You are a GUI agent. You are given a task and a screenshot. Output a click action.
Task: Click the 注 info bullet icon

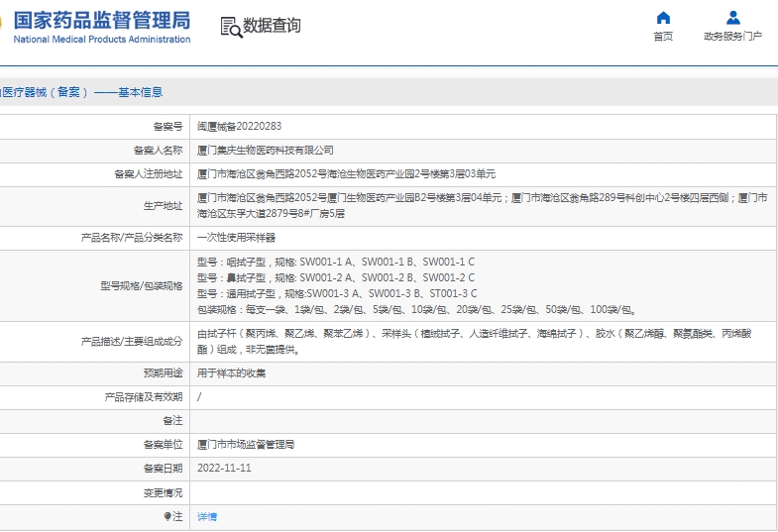167,516
